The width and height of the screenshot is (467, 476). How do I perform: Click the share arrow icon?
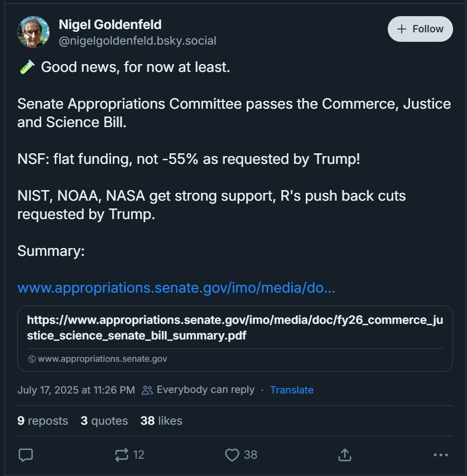tap(345, 455)
